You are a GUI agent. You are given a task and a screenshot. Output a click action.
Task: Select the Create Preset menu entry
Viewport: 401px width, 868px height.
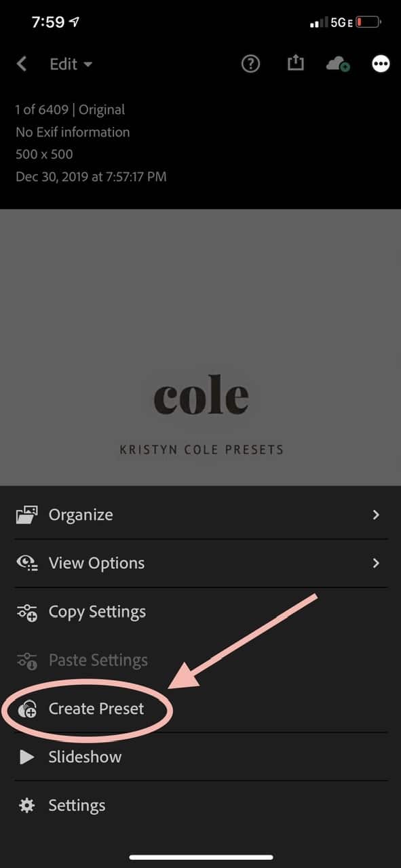pos(201,709)
